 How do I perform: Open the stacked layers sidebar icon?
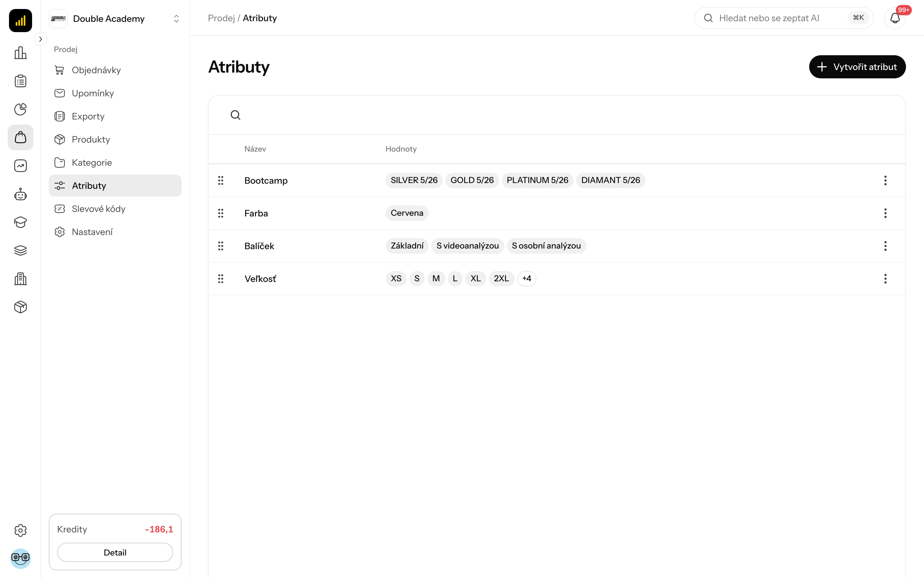click(x=20, y=250)
